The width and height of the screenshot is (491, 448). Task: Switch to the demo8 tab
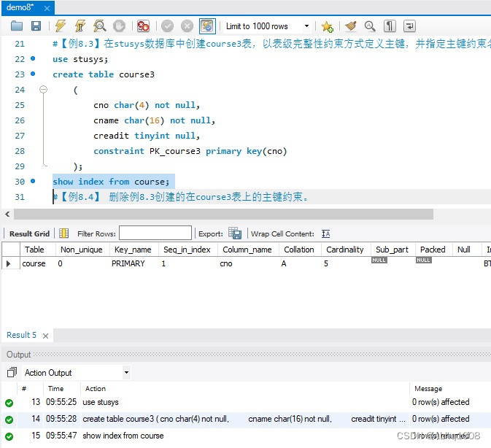[20, 7]
